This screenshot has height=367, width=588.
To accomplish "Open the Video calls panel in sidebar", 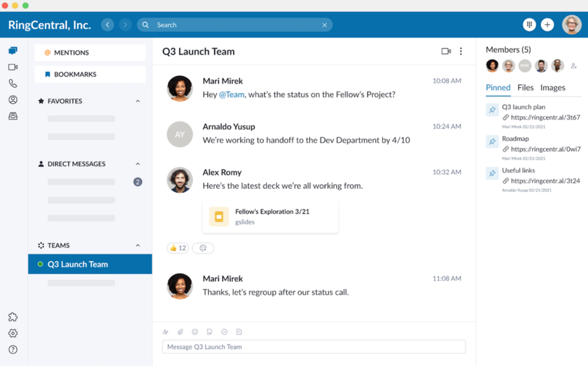I will (13, 67).
